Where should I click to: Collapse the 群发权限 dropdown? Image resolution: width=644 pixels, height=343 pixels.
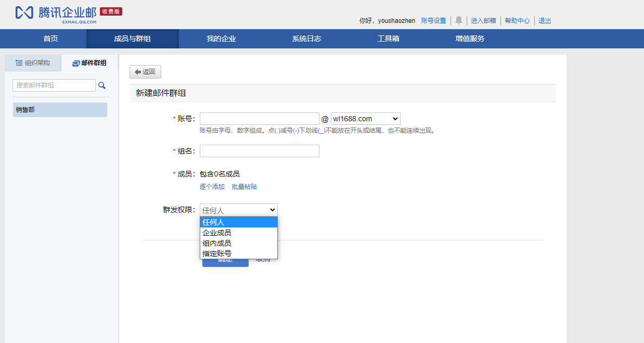pyautogui.click(x=238, y=210)
